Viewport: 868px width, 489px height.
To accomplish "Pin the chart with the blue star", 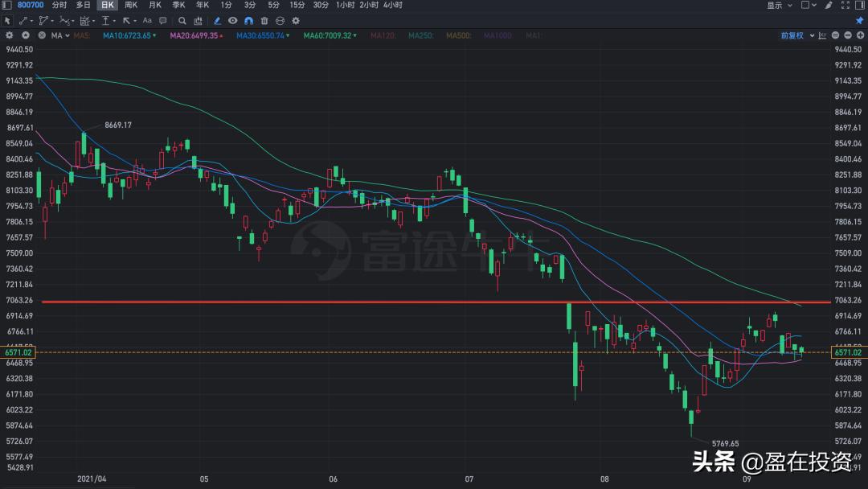I will point(860,20).
